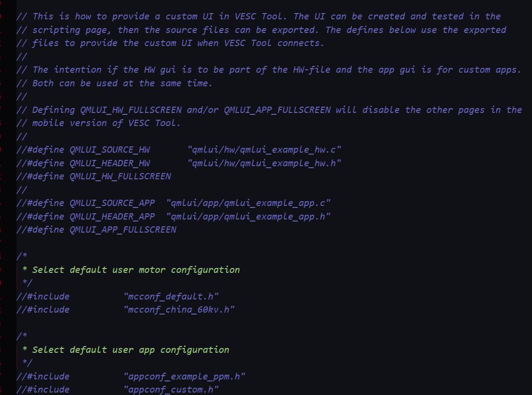
Task: Click the "qmlui/hw/qmlui_example_hw.h" path string
Action: [x=264, y=163]
